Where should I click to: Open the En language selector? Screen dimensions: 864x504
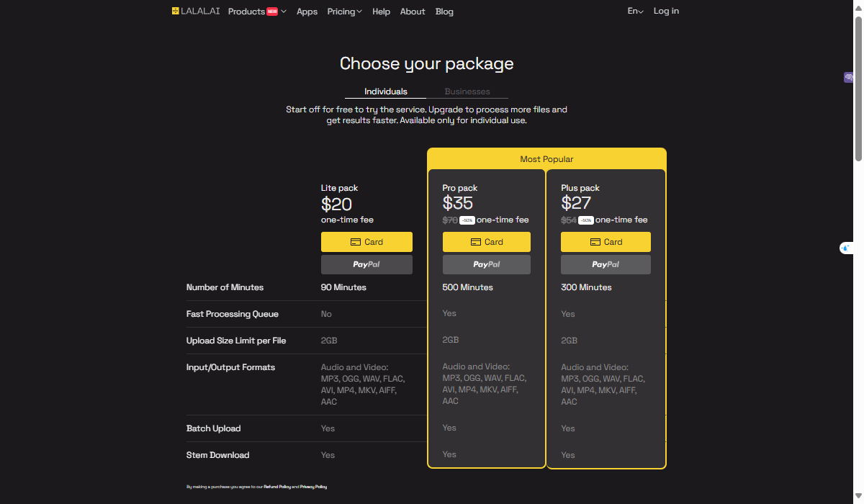(635, 11)
